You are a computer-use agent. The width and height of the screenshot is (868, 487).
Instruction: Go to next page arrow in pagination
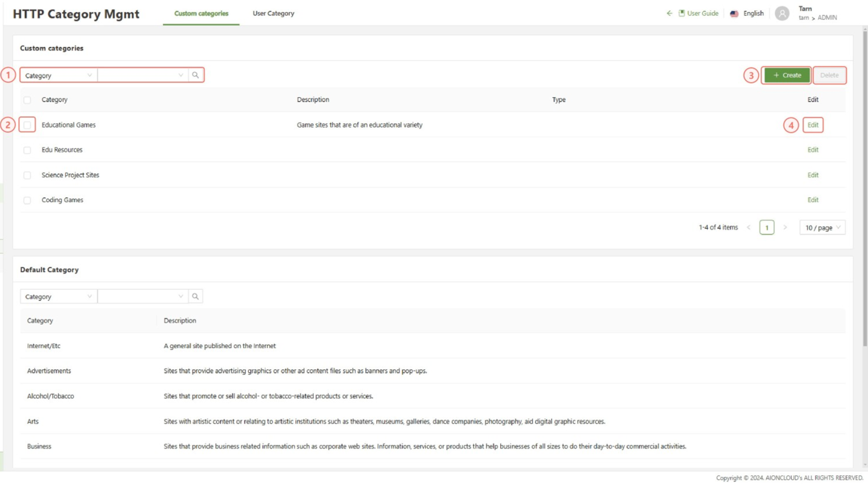785,227
